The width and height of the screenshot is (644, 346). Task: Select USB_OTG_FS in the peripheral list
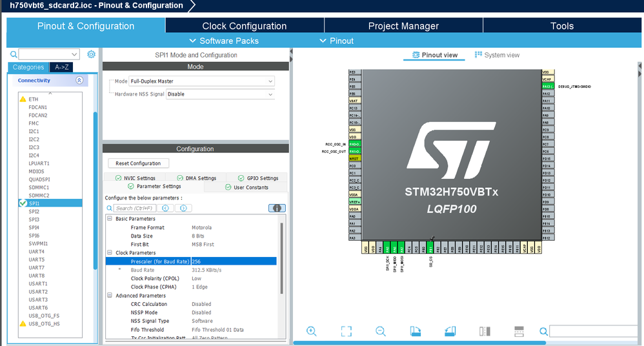pyautogui.click(x=44, y=316)
